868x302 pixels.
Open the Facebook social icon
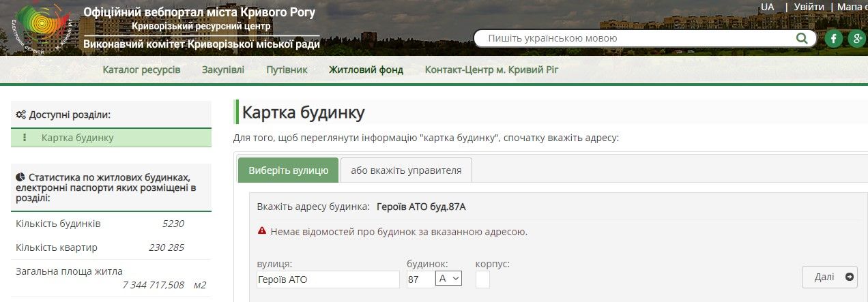(833, 38)
